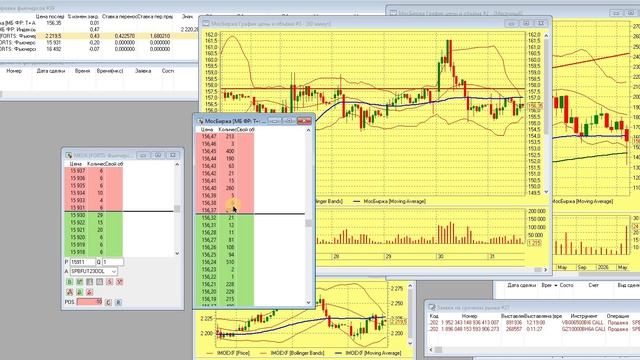Click the main chart's vertical scrollbar thumb

pos(546,88)
